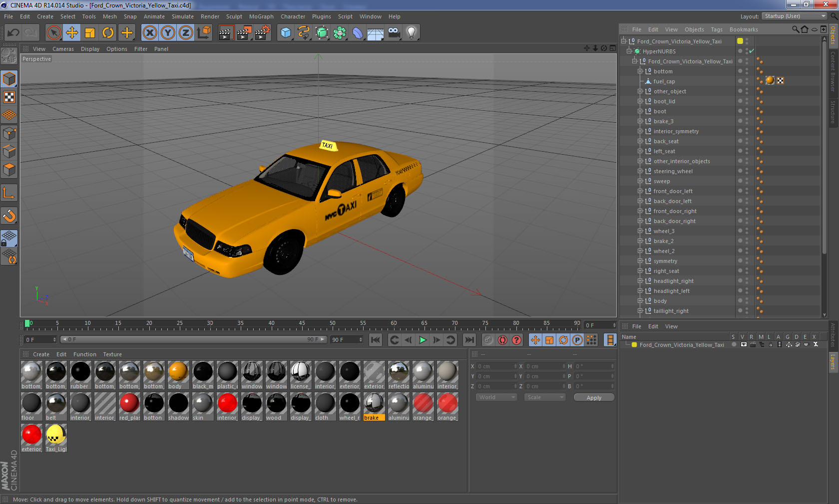Open the World coordinate dropdown
The width and height of the screenshot is (839, 504).
(496, 397)
